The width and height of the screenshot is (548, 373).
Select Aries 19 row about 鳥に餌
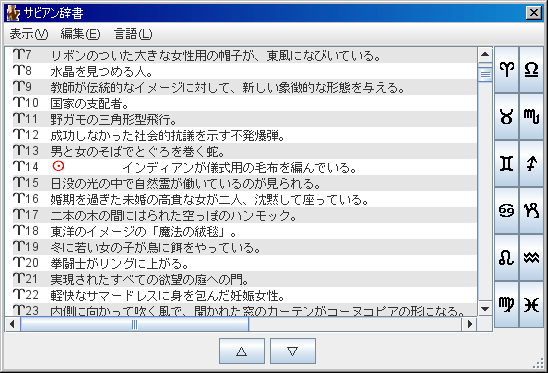point(245,247)
